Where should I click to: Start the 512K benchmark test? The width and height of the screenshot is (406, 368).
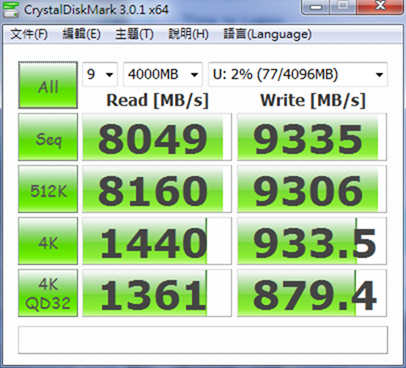pyautogui.click(x=48, y=189)
